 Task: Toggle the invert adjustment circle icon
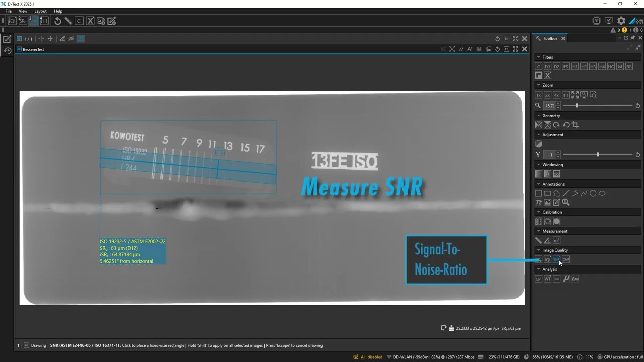pos(538,144)
